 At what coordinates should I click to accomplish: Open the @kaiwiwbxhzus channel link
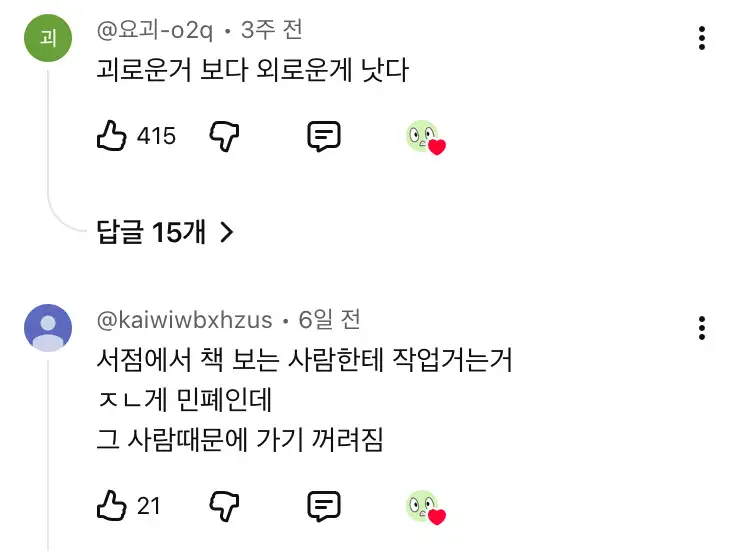[x=184, y=320]
